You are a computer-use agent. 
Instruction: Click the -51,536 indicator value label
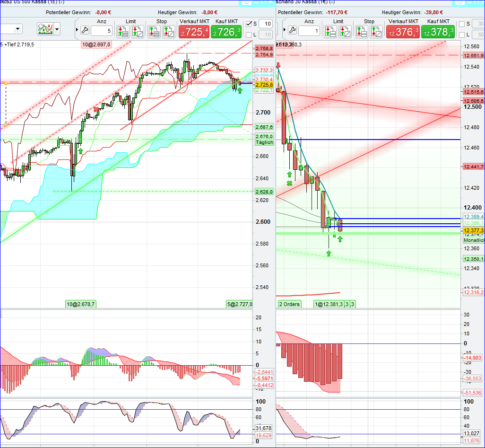tap(472, 393)
